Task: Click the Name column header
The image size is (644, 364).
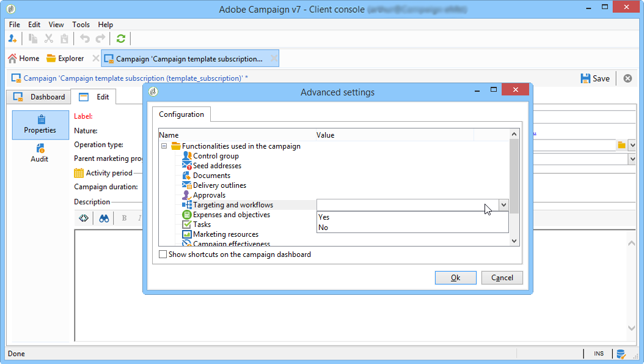Action: 237,135
